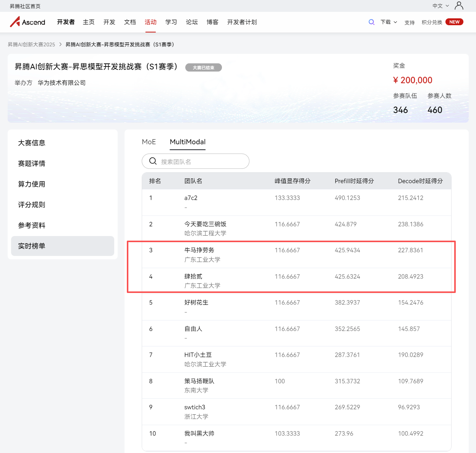Go to 赛题详情 sidebar section
This screenshot has width=476, height=453.
tap(32, 163)
